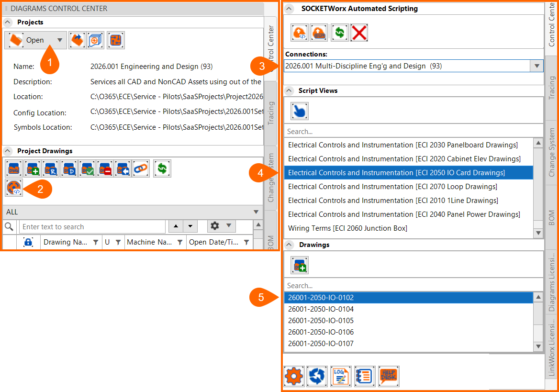
Task: Open the Help Desk icon
Action: coord(389,376)
